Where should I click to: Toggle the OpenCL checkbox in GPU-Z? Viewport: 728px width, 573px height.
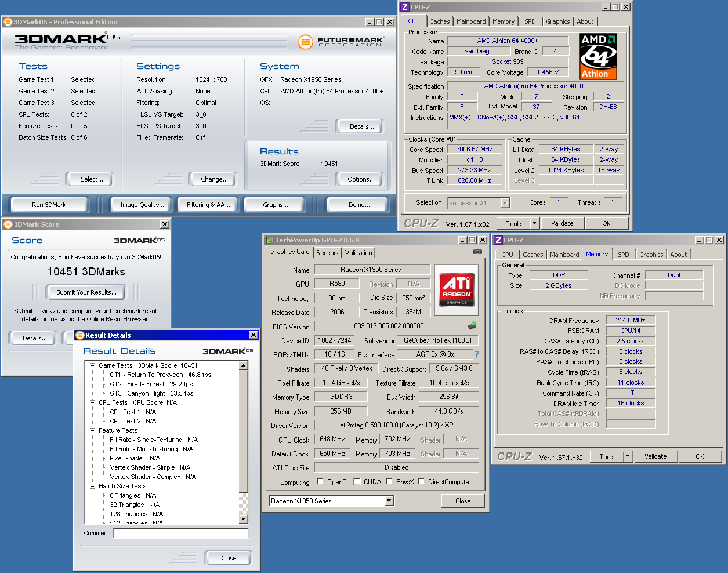(320, 481)
